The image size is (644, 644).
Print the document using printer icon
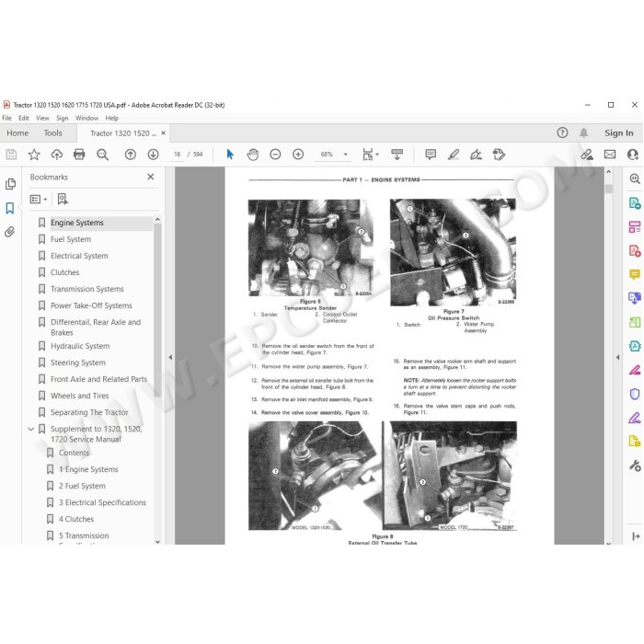79,155
